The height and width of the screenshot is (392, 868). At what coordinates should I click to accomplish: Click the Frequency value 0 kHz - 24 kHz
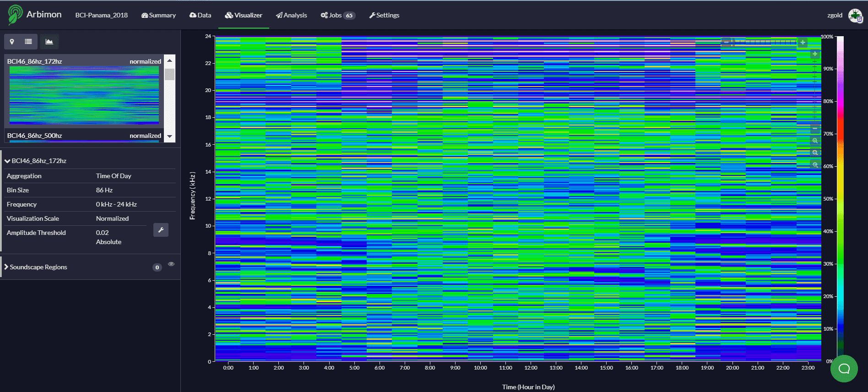(x=116, y=204)
